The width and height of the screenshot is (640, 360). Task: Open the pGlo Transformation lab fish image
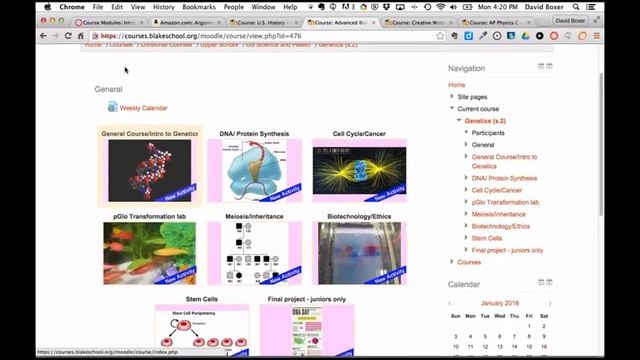[149, 253]
